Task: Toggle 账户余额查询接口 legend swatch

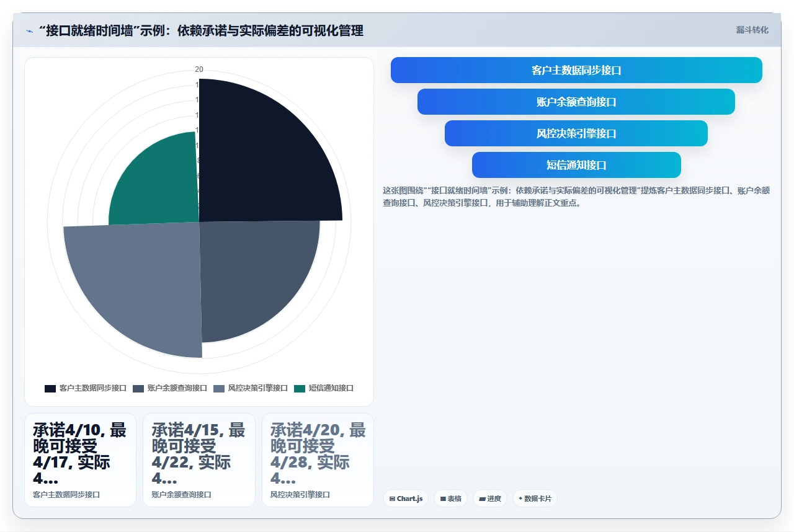Action: point(138,388)
